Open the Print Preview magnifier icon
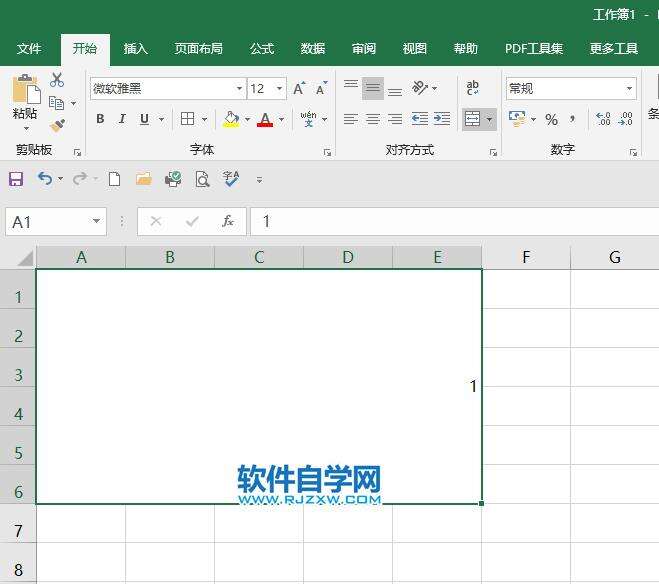 [x=202, y=179]
